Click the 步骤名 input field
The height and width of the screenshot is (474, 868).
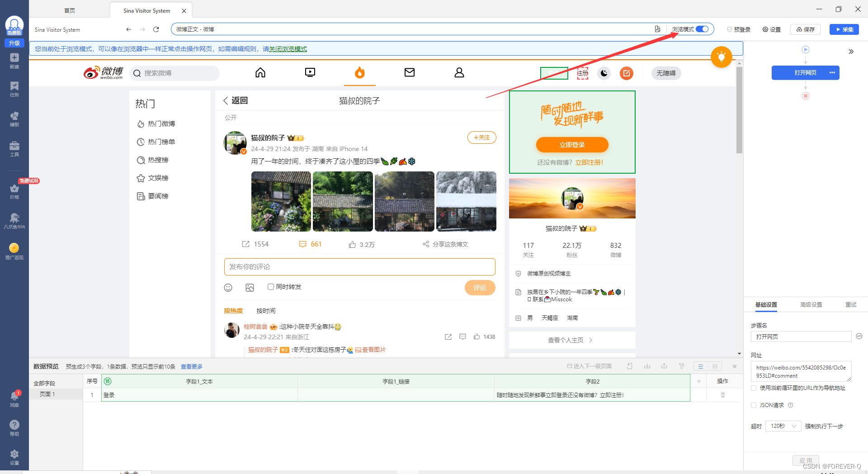pyautogui.click(x=801, y=337)
